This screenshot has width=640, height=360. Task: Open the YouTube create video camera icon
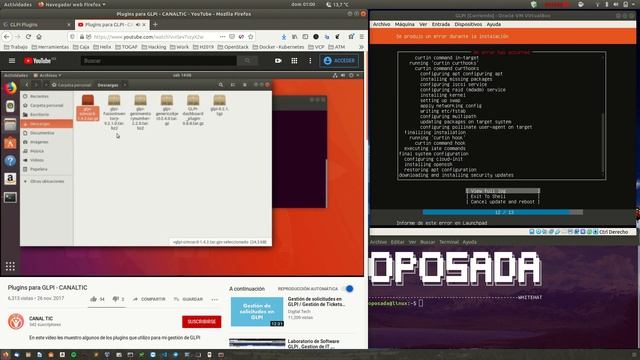tap(278, 61)
